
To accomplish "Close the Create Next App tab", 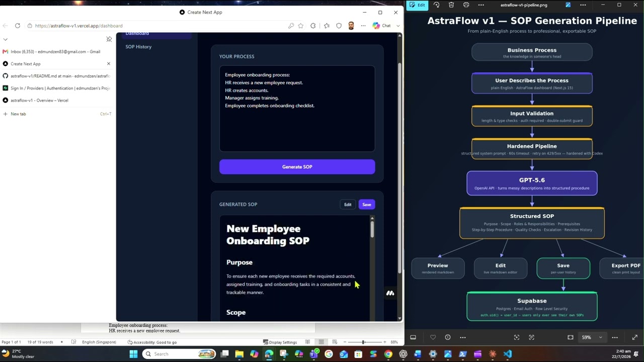I will click(x=108, y=64).
